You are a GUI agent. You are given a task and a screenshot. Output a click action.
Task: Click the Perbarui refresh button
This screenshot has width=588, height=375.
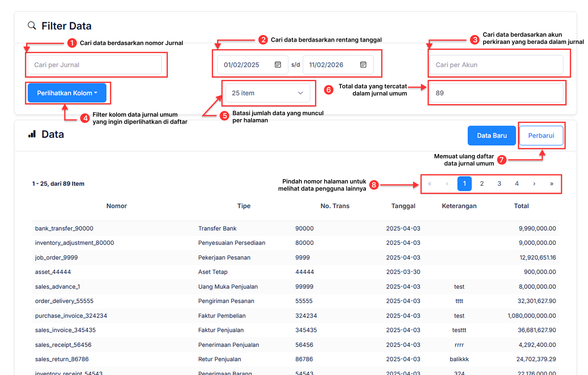point(541,136)
